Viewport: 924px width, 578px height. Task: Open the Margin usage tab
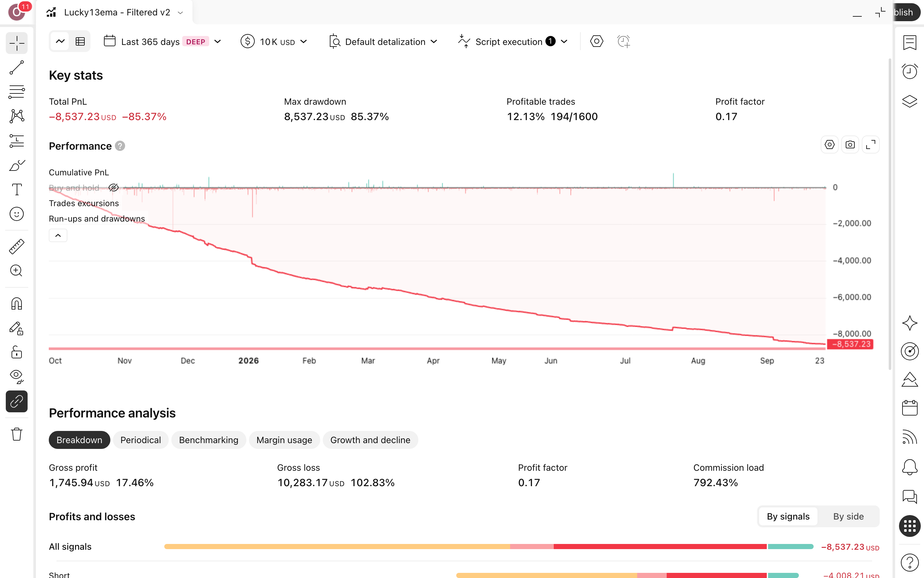[284, 440]
